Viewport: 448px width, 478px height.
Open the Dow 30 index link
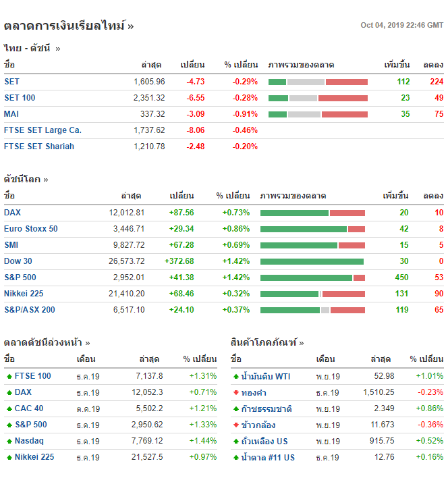(18, 261)
